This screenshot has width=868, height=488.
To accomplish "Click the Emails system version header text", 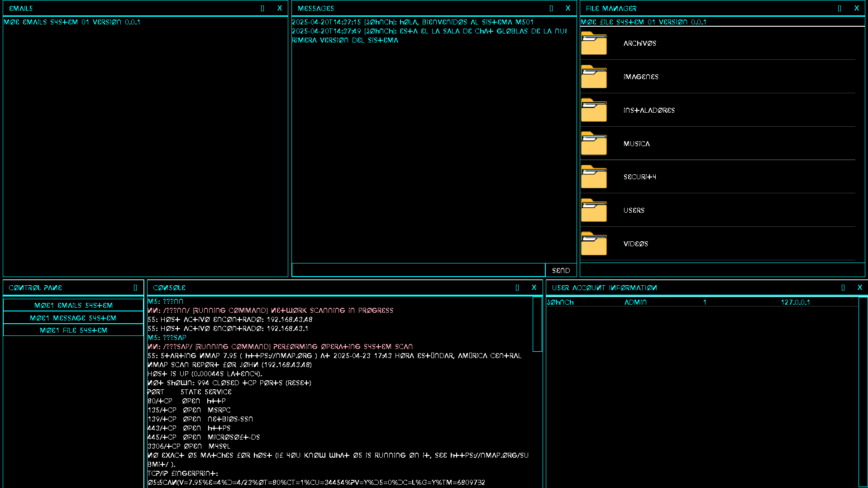I will [72, 22].
